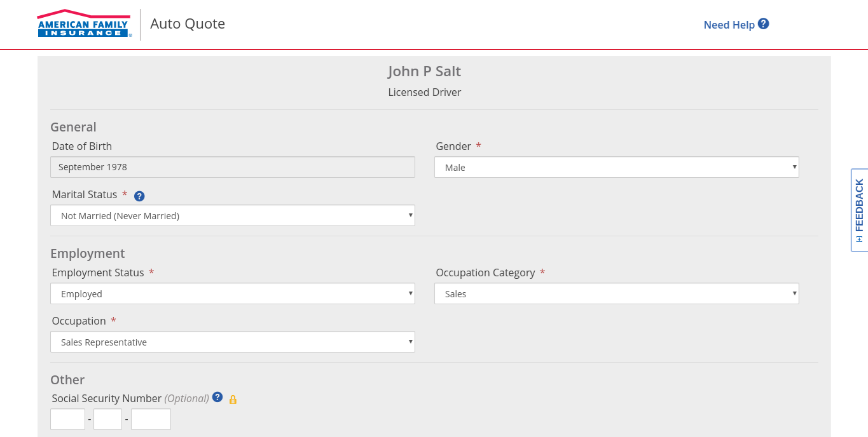Image resolution: width=868 pixels, height=437 pixels.
Task: Click the Employment section heading
Action: point(88,253)
